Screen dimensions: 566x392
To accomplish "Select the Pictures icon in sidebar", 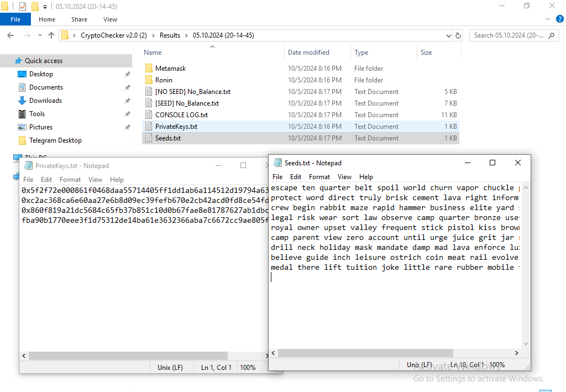I will pyautogui.click(x=22, y=127).
